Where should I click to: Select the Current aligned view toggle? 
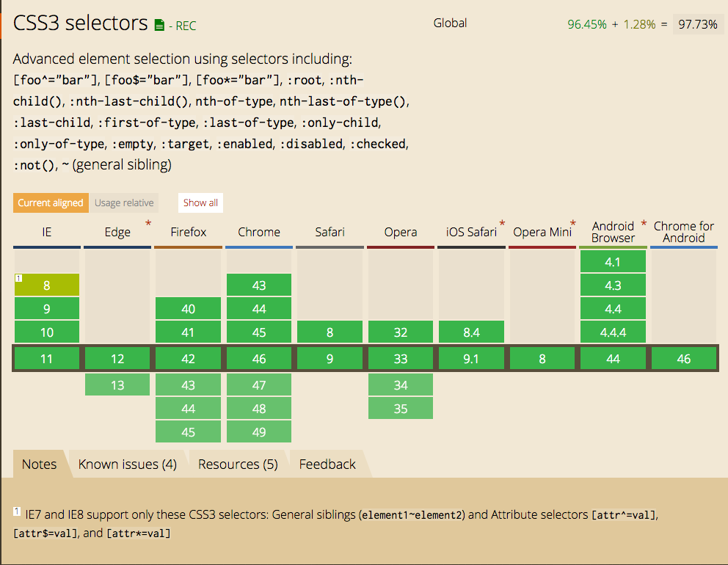tap(51, 203)
